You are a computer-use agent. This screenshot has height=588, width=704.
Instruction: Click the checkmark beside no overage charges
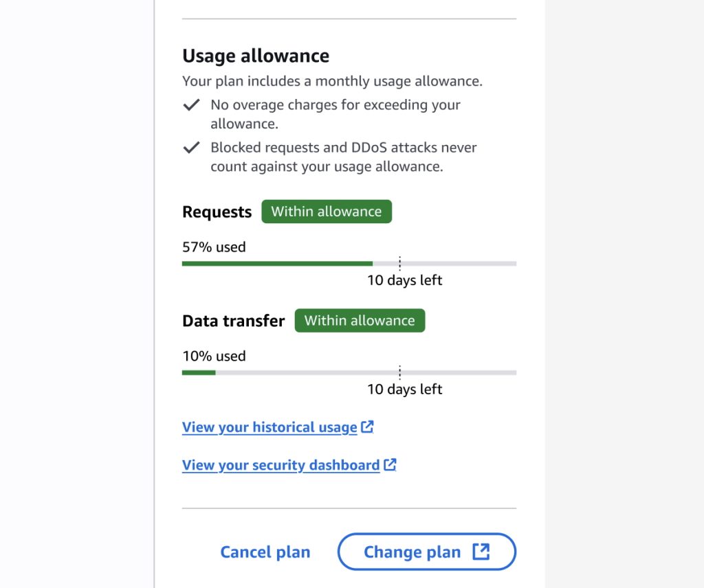(x=190, y=105)
